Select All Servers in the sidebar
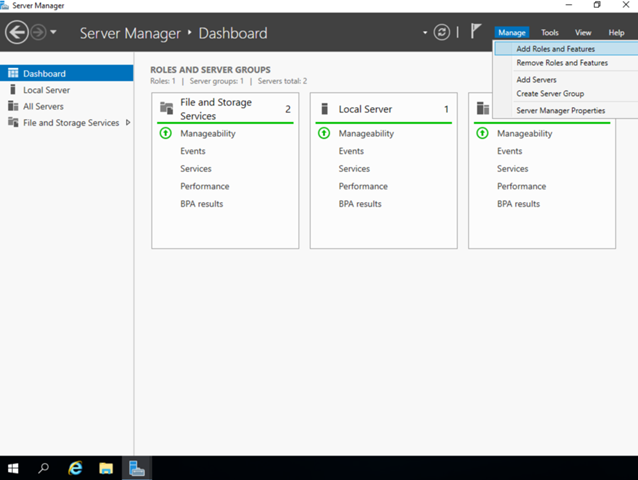 tap(66, 106)
